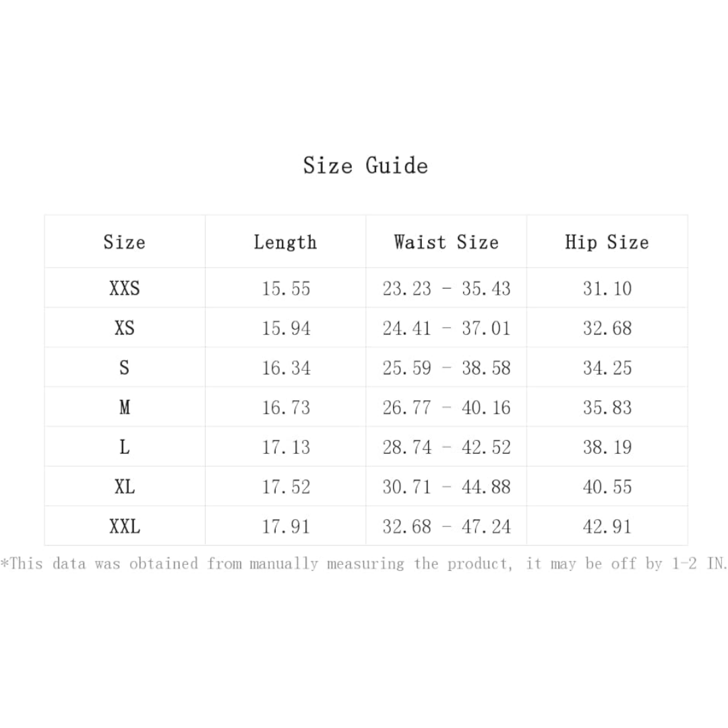The image size is (728, 728).
Task: Select the L size row label
Action: click(124, 447)
